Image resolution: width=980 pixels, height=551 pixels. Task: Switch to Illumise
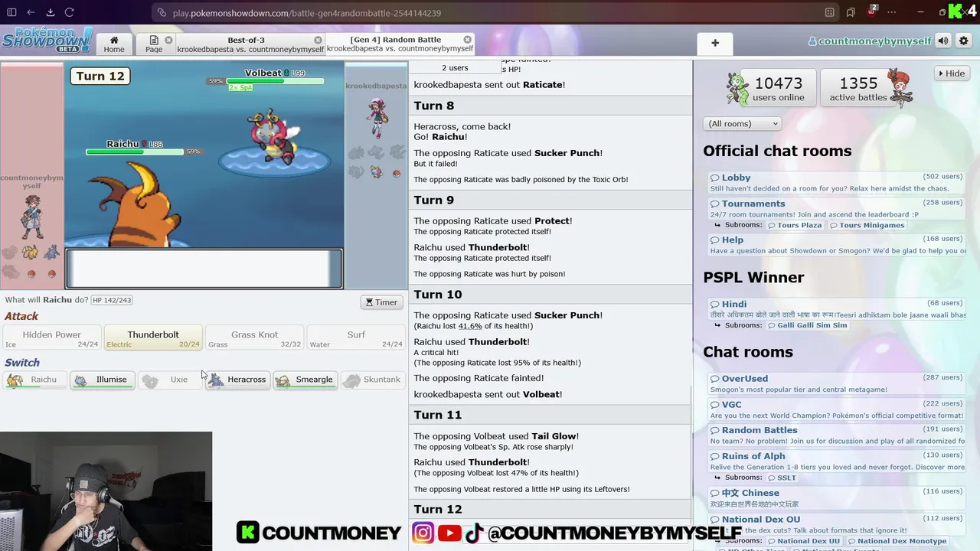point(102,380)
